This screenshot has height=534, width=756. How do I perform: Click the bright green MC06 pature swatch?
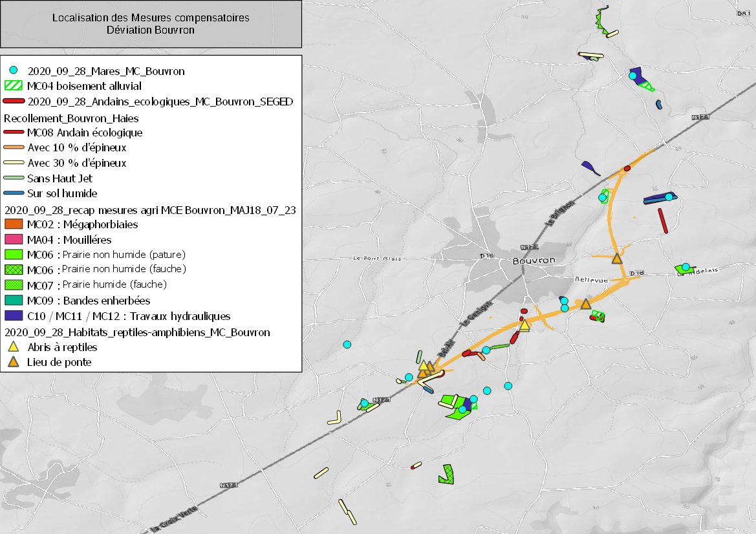(x=14, y=254)
